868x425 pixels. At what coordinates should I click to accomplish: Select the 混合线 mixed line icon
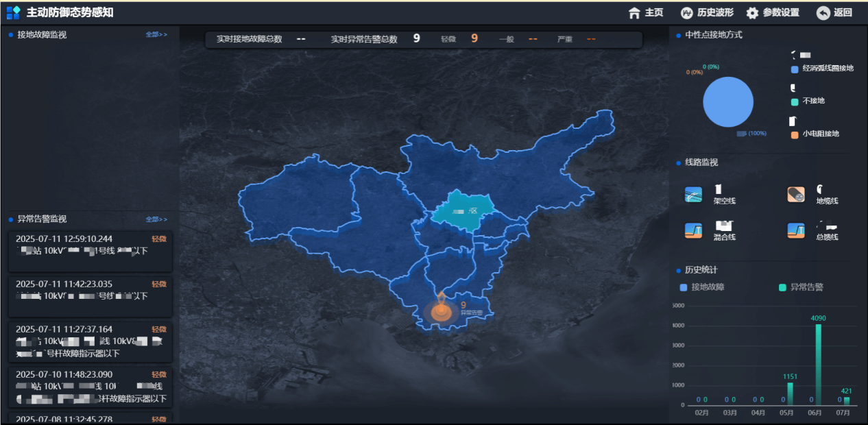pyautogui.click(x=693, y=231)
